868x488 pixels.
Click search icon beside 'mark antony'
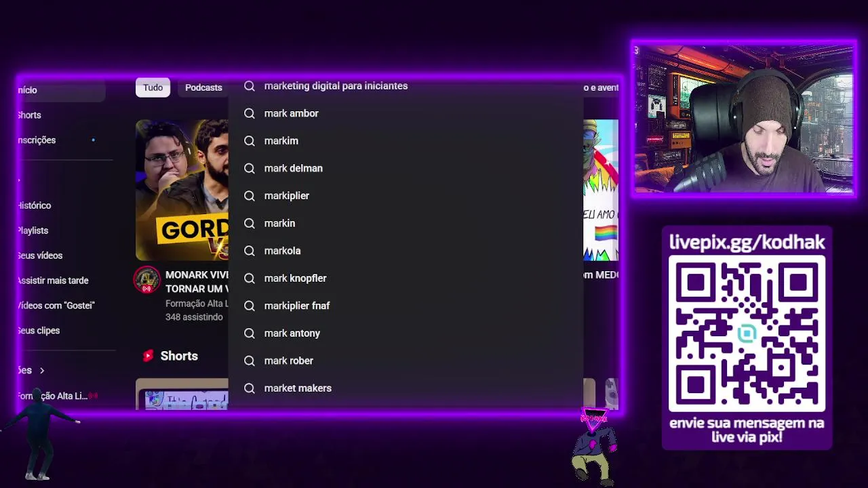click(250, 333)
